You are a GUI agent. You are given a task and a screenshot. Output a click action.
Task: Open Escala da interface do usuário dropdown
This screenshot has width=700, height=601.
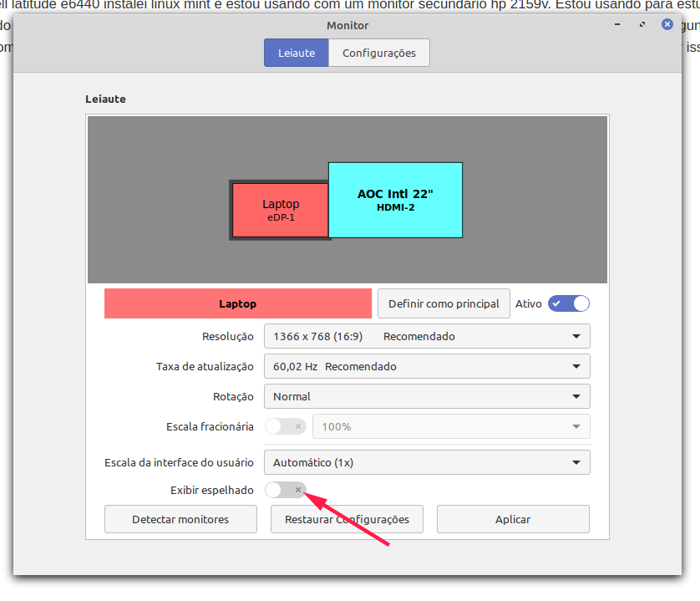click(427, 462)
